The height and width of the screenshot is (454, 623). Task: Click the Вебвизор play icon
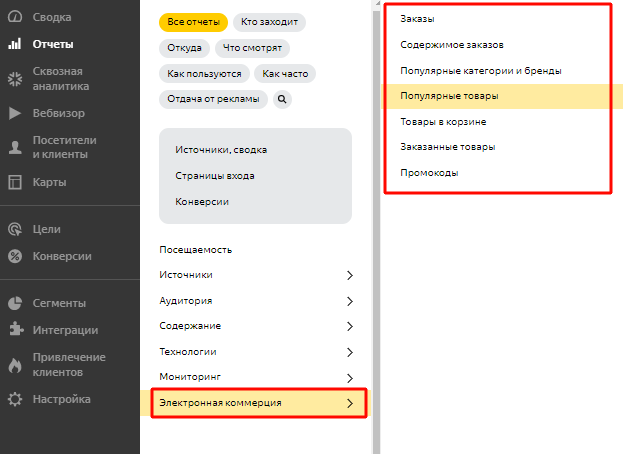point(15,113)
